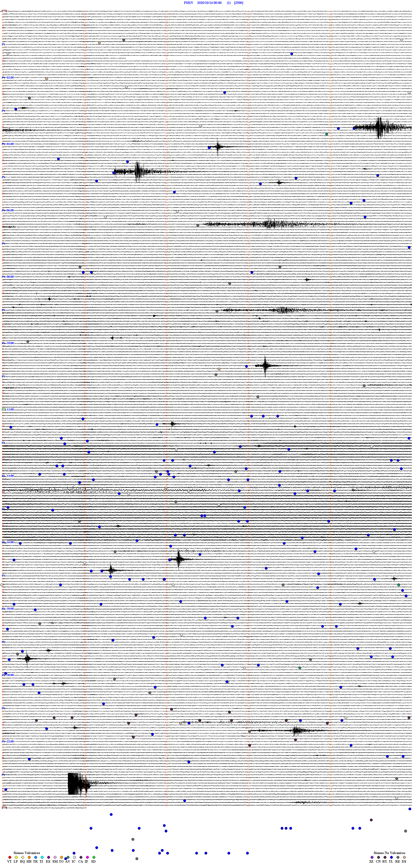Click the (1) value in header

pyautogui.click(x=229, y=3)
